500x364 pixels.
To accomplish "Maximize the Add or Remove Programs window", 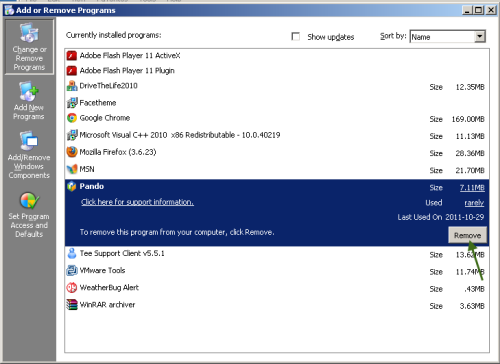I will pos(479,10).
